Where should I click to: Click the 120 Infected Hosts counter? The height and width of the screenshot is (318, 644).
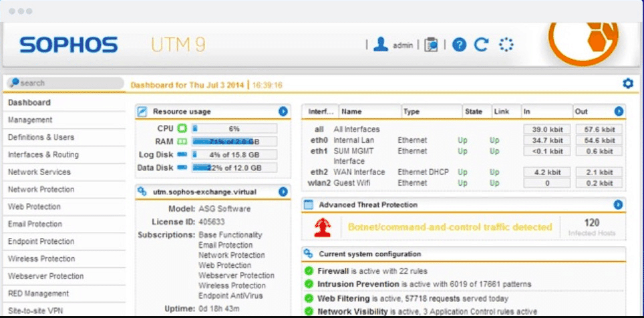592,227
